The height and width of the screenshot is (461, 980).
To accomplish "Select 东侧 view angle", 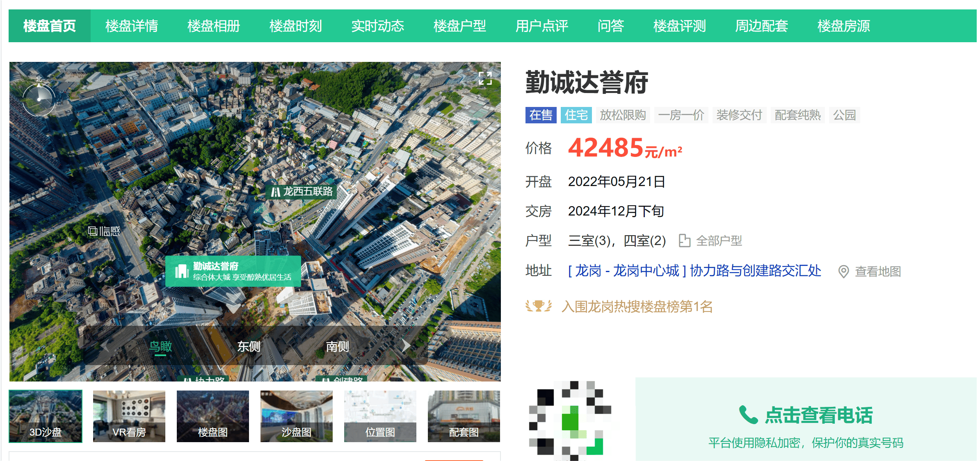I will 249,347.
